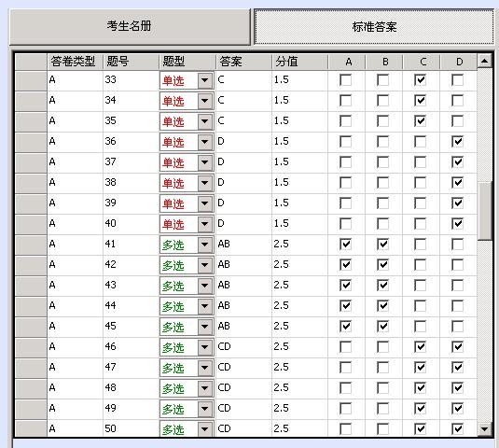This screenshot has height=448, width=499.
Task: Click the 题号 column header
Action: tap(132, 62)
